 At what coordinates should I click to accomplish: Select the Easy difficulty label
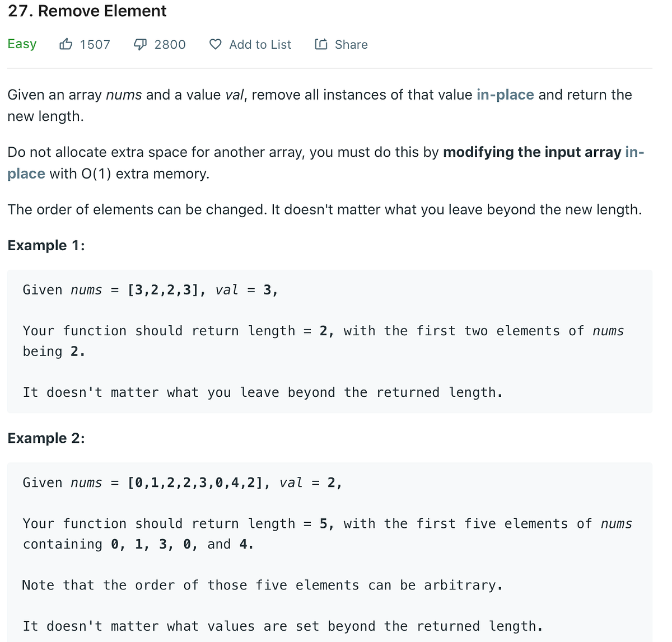[22, 44]
